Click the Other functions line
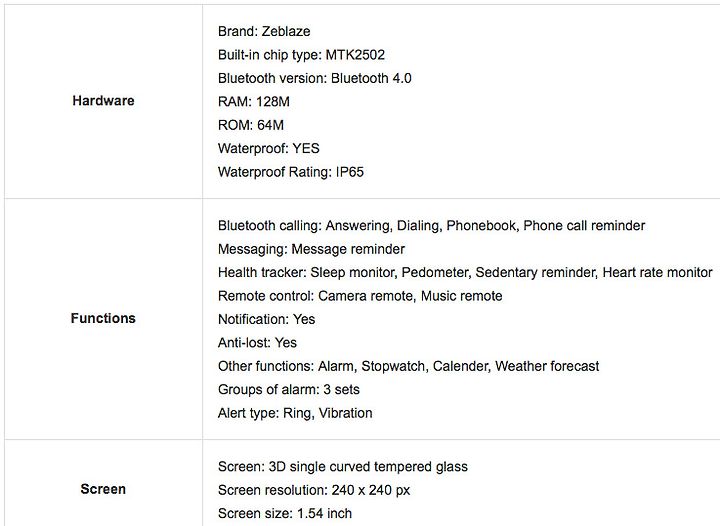 pyautogui.click(x=408, y=366)
